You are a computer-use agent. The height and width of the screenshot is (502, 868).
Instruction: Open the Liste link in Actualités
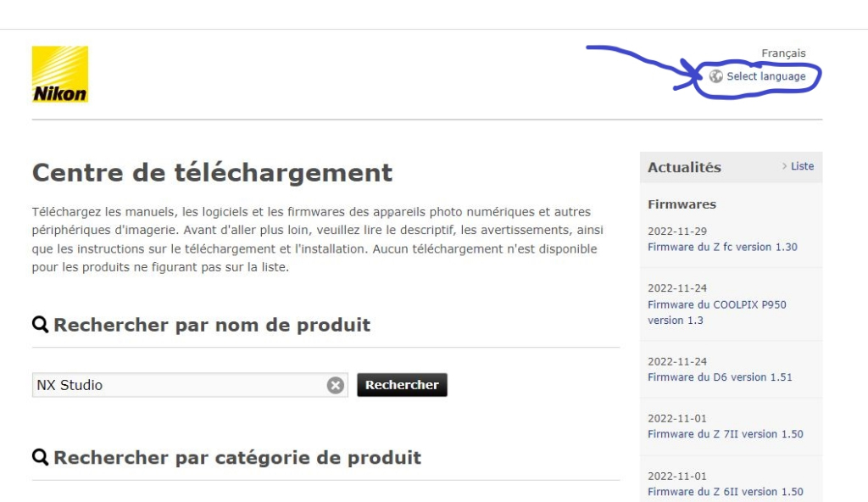coord(802,166)
